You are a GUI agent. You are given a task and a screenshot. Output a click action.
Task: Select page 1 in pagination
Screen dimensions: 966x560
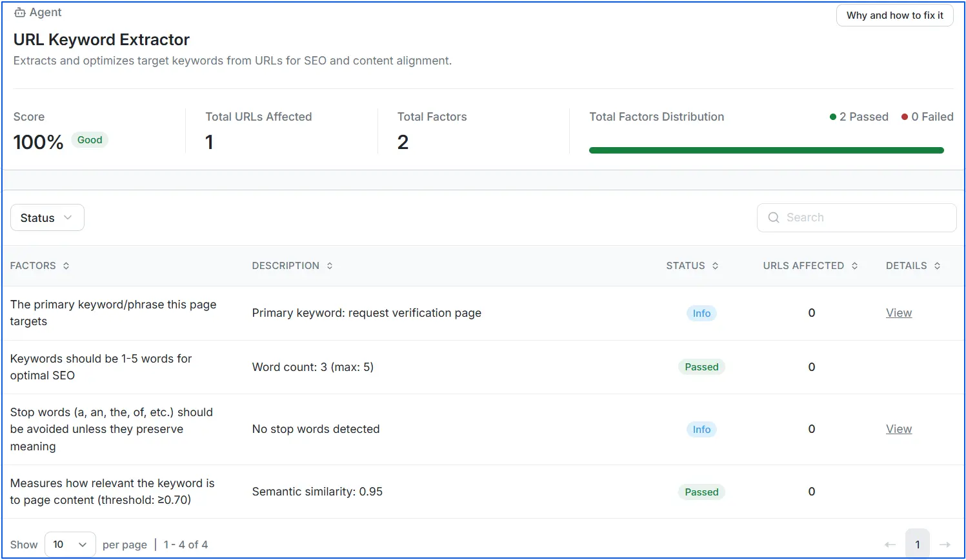tap(917, 545)
